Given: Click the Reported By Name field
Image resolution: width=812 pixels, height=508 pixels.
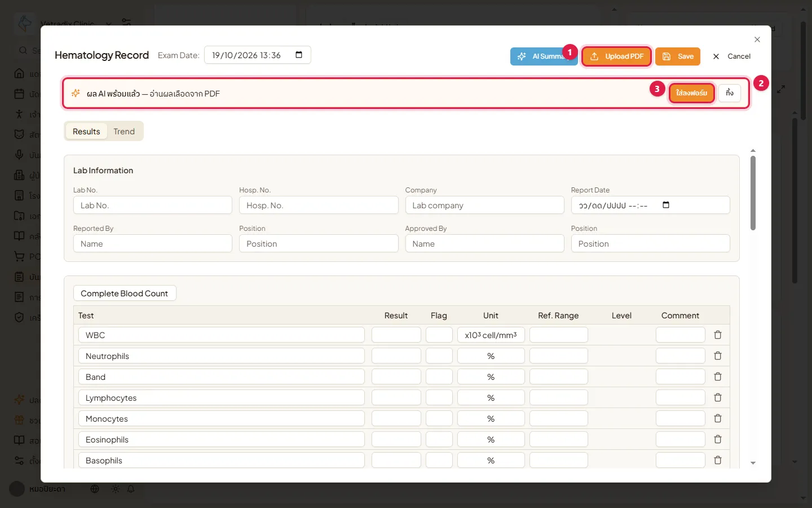Looking at the screenshot, I should tap(152, 243).
